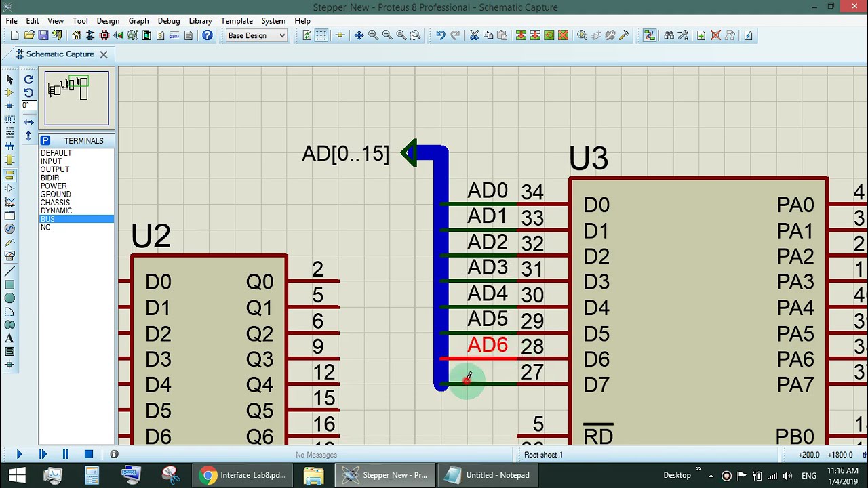Choose 2D Graphics Text tool
The width and height of the screenshot is (868, 488).
9,339
